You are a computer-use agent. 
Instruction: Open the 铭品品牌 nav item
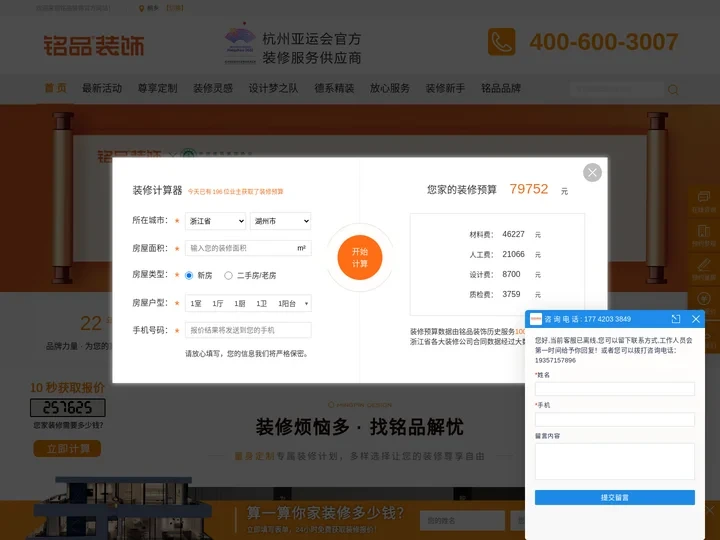[x=501, y=88]
